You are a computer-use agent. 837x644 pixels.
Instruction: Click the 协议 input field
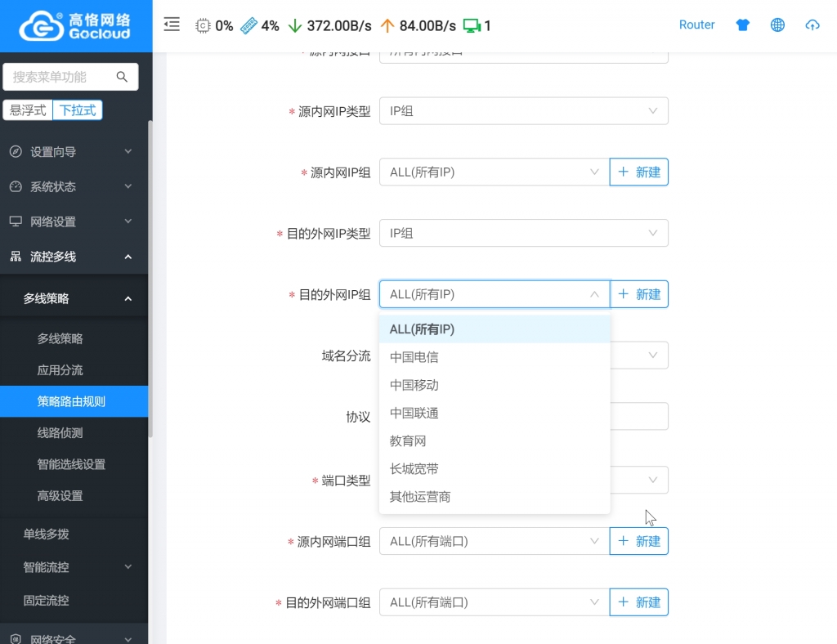pyautogui.click(x=639, y=416)
